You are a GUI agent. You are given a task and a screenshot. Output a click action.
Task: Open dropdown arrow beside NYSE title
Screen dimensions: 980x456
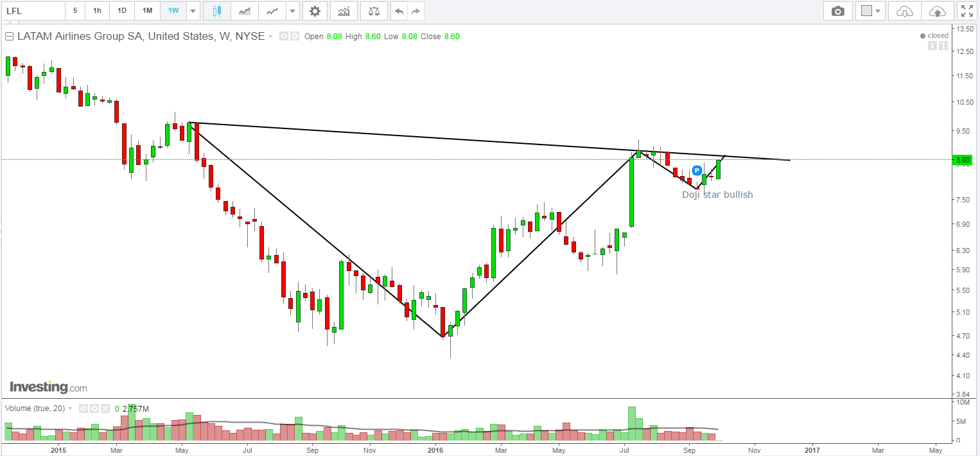pos(270,37)
